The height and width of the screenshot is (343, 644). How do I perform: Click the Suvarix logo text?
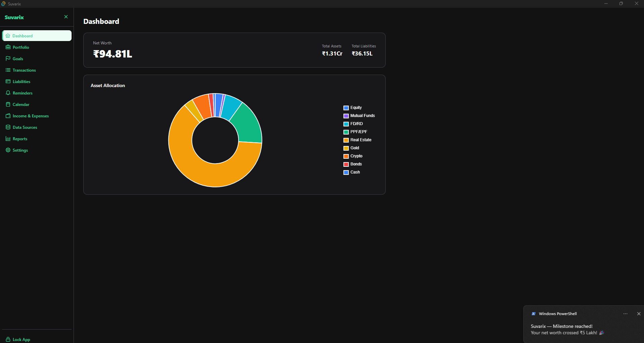coord(14,17)
